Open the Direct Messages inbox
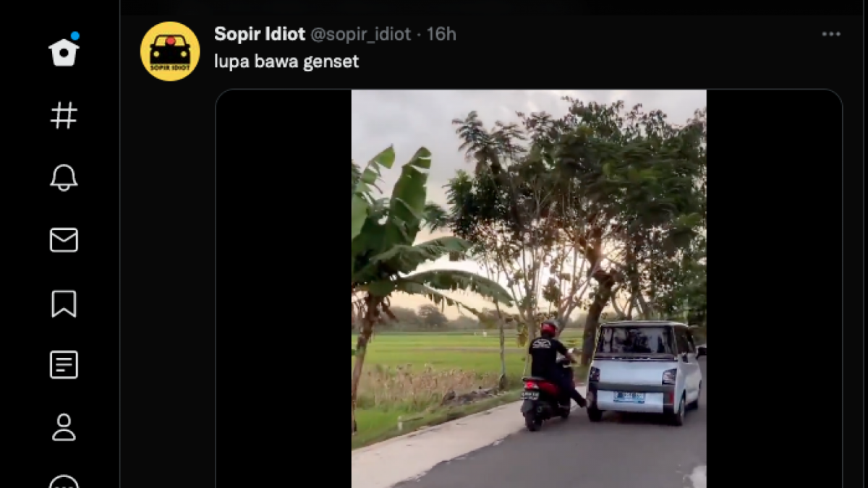 64,240
